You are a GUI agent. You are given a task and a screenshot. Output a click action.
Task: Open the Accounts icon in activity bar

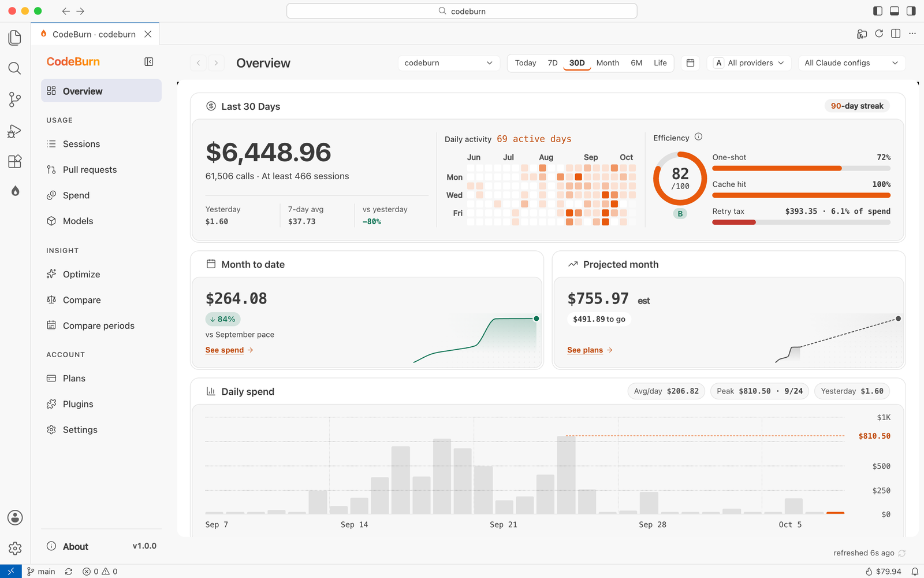(15, 517)
